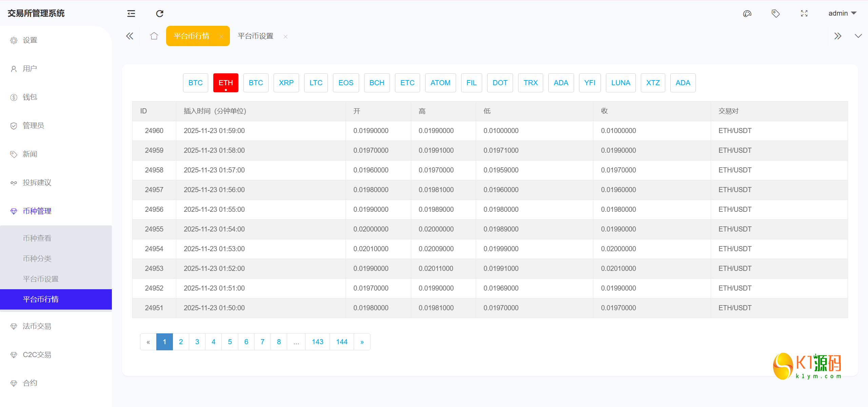Click the tag icon in the top bar
The image size is (868, 407).
775,13
